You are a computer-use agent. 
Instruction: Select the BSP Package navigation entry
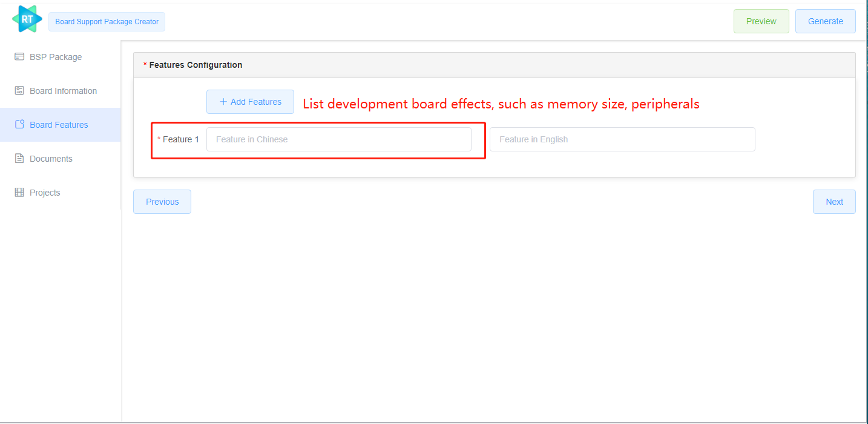55,56
